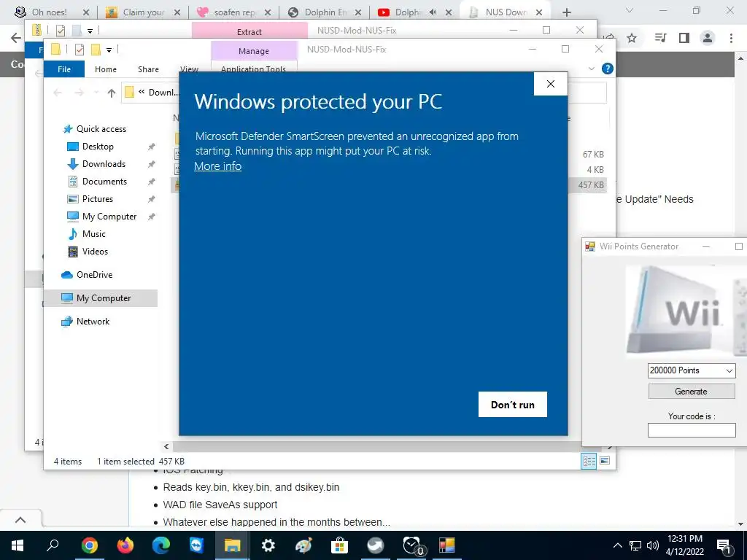Image resolution: width=747 pixels, height=560 pixels.
Task: Click the Don't run button
Action: (x=513, y=404)
